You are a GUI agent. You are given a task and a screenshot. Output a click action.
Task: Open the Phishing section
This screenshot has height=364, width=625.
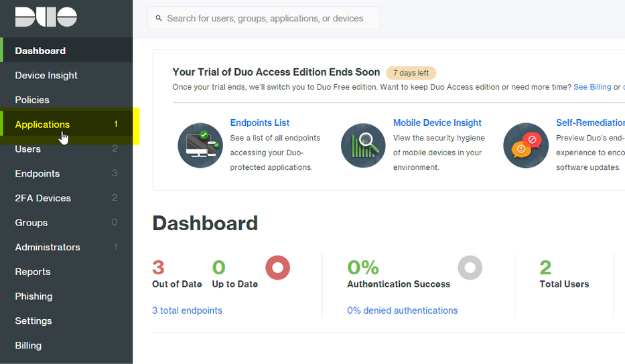tap(33, 296)
